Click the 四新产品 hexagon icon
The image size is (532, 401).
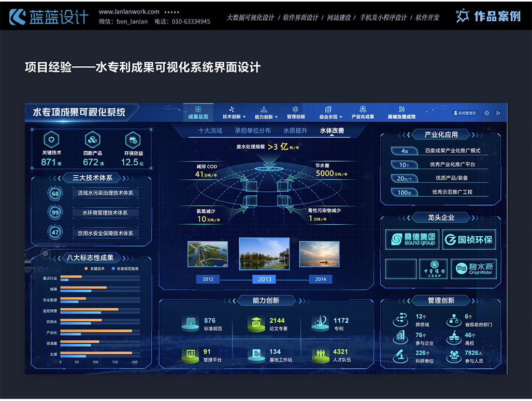pos(93,139)
